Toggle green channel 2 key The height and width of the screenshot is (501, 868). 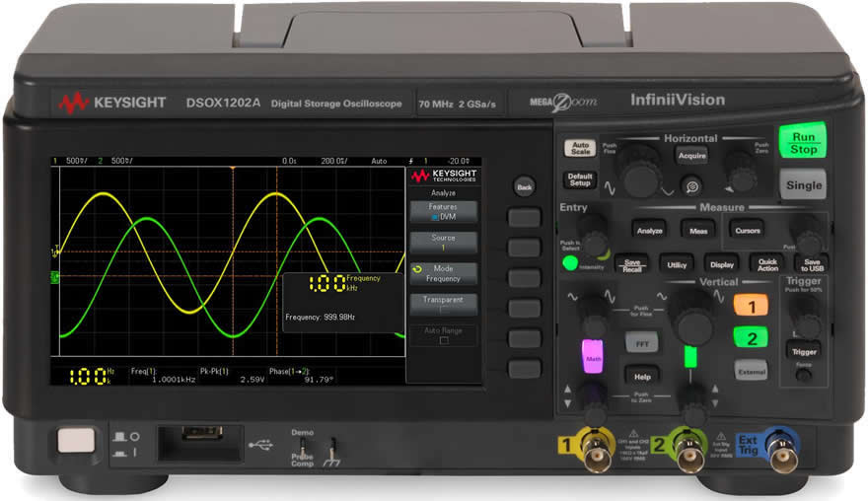(752, 337)
